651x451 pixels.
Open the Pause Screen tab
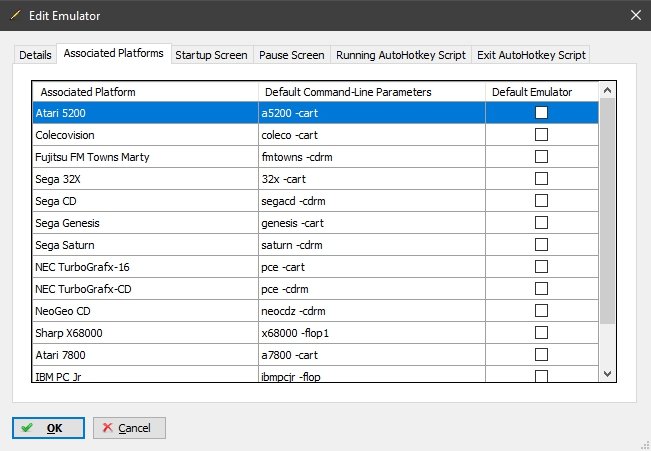point(291,55)
